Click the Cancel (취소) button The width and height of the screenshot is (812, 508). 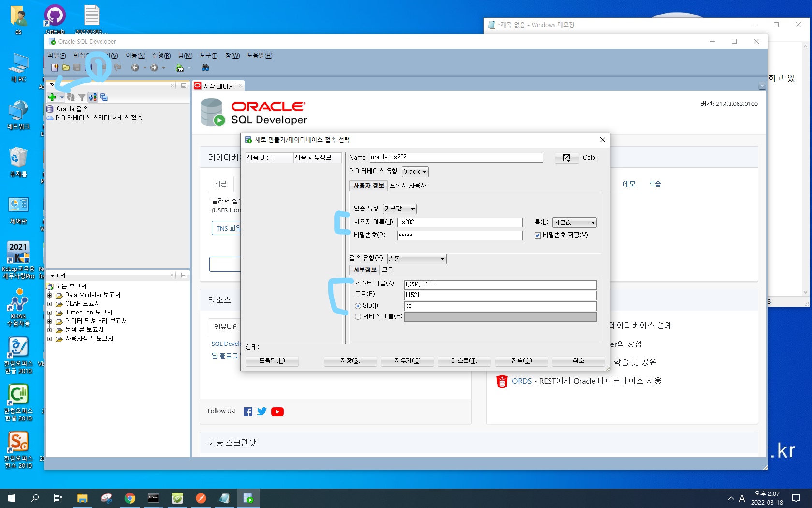pos(579,361)
